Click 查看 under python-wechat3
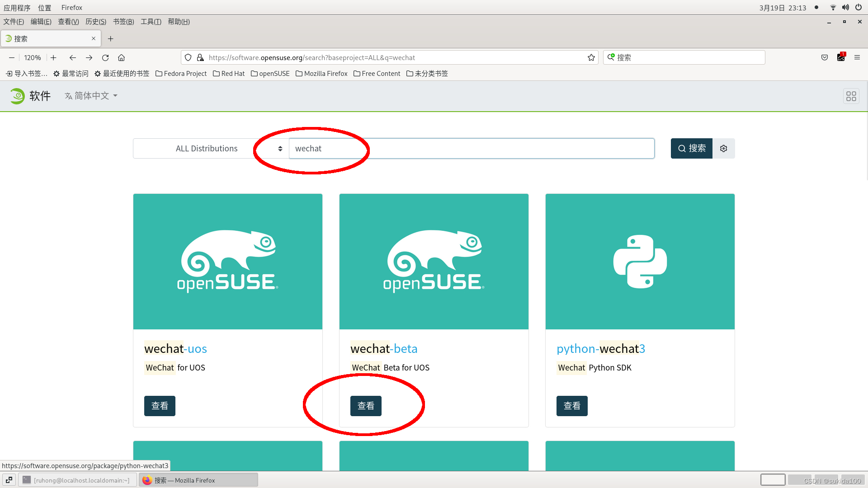 [572, 406]
